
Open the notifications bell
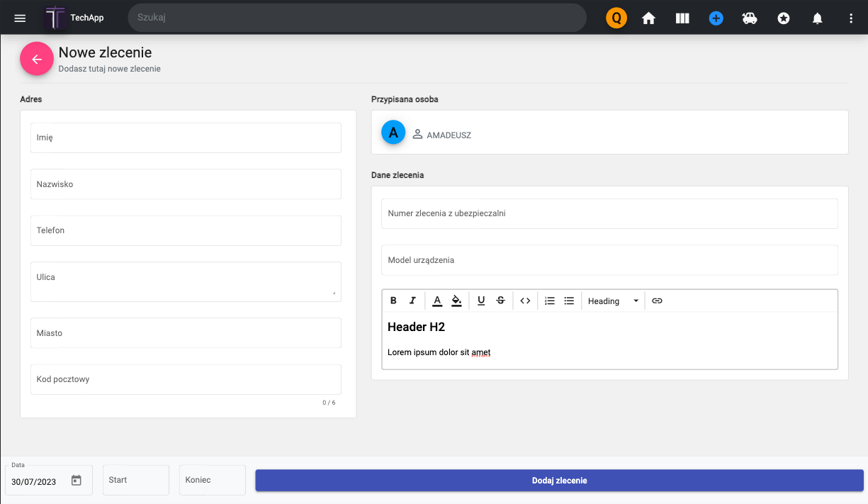point(817,18)
